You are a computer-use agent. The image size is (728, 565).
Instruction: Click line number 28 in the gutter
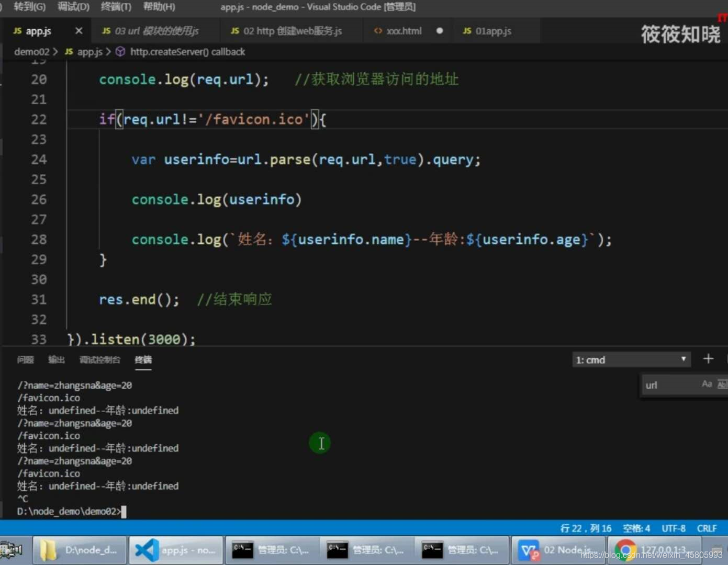39,240
